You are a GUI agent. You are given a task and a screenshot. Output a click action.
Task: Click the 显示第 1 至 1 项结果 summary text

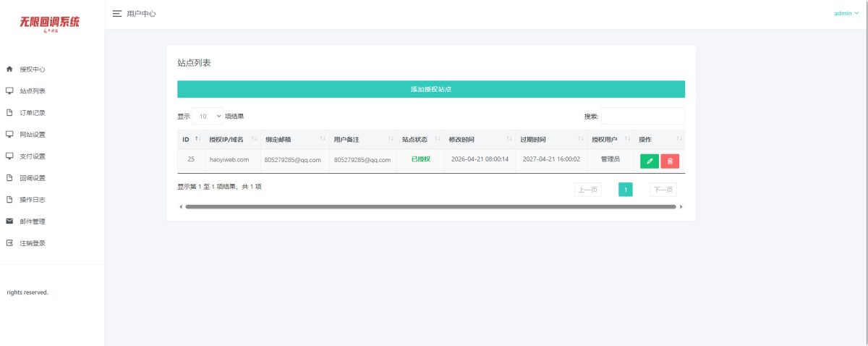pos(219,186)
